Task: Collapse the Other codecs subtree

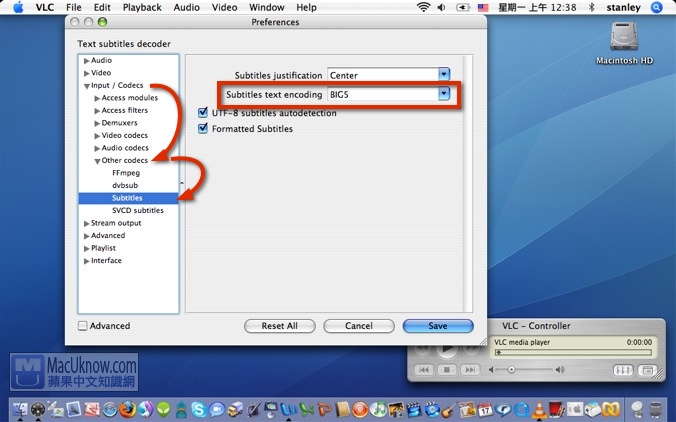Action: tap(97, 161)
